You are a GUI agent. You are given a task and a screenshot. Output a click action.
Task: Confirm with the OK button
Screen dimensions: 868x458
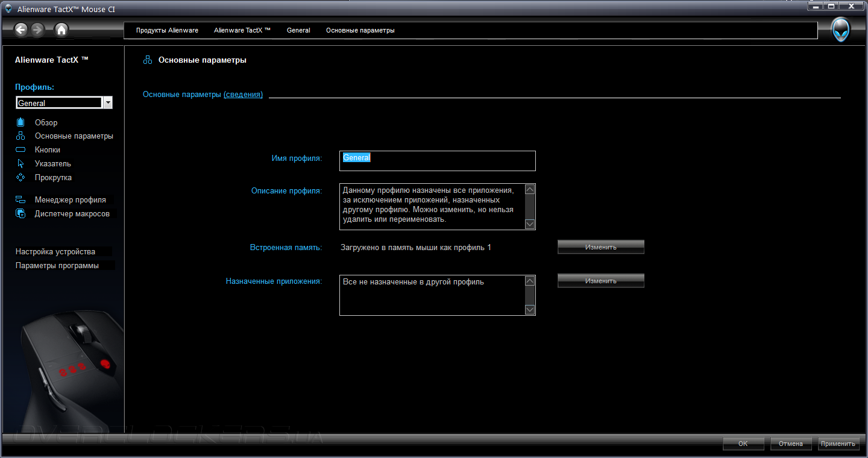[x=743, y=444]
